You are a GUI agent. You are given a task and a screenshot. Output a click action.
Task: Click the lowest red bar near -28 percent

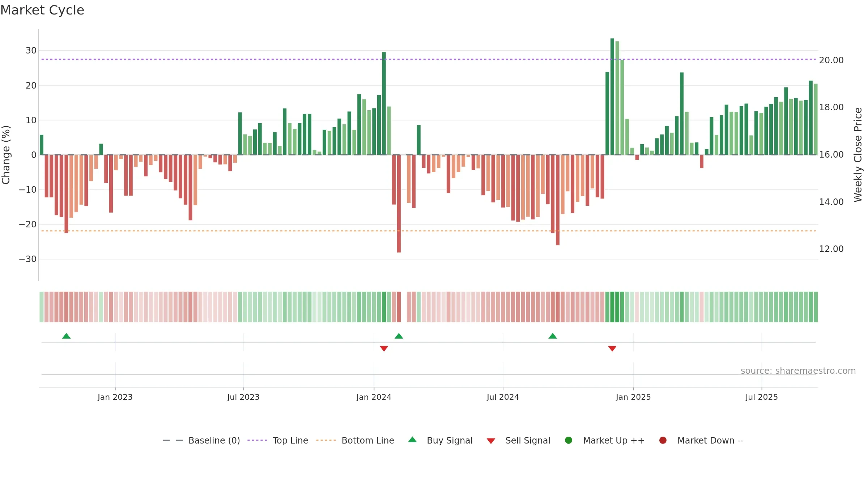click(x=399, y=204)
